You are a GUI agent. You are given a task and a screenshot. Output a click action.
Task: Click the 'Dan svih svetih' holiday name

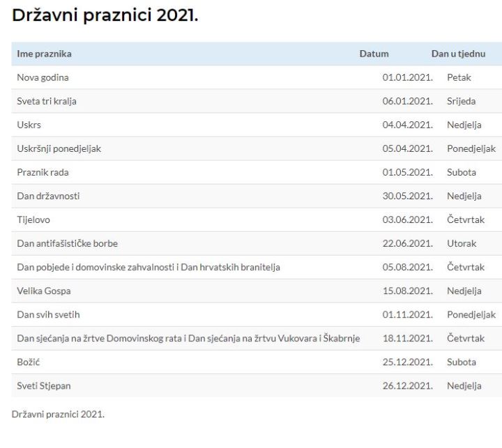coord(48,314)
